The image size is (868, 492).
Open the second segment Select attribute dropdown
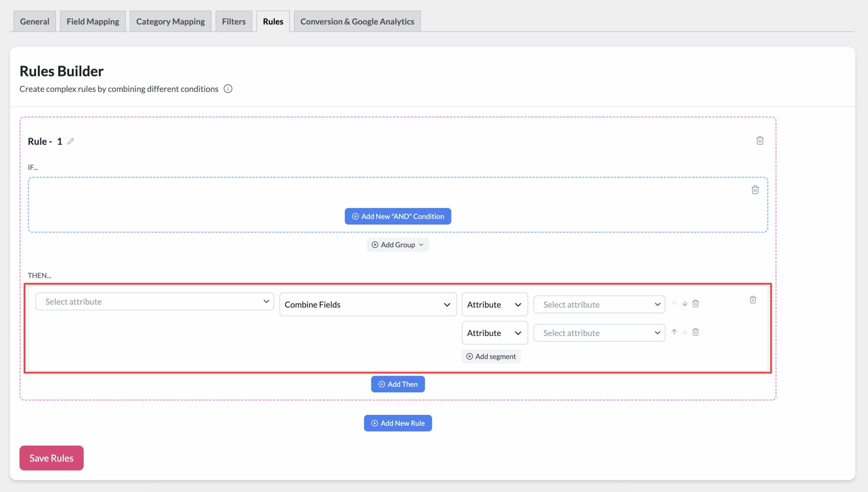(x=599, y=333)
